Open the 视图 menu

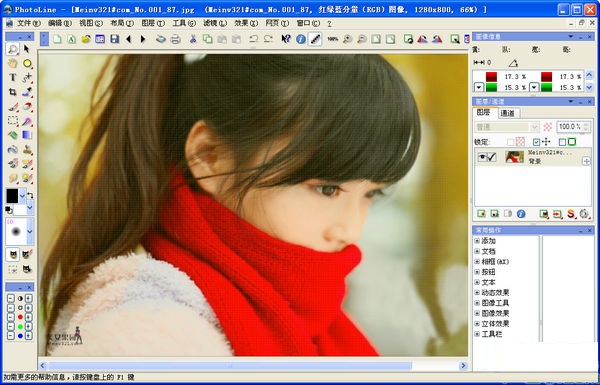point(91,23)
